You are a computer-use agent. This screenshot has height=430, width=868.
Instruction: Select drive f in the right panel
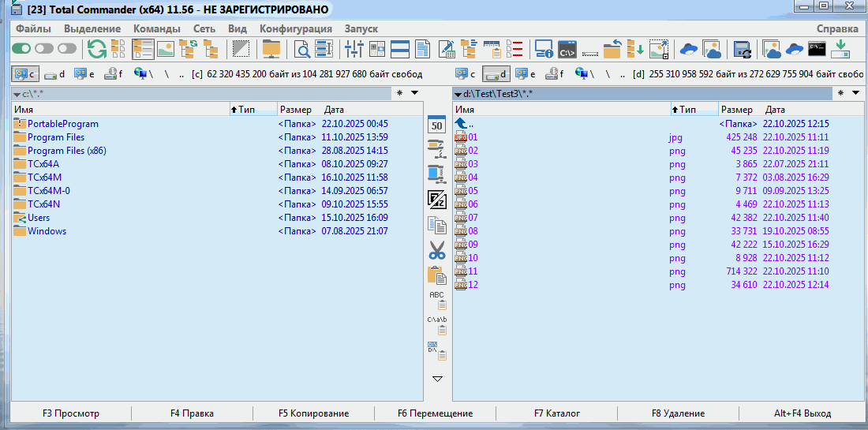pyautogui.click(x=554, y=74)
